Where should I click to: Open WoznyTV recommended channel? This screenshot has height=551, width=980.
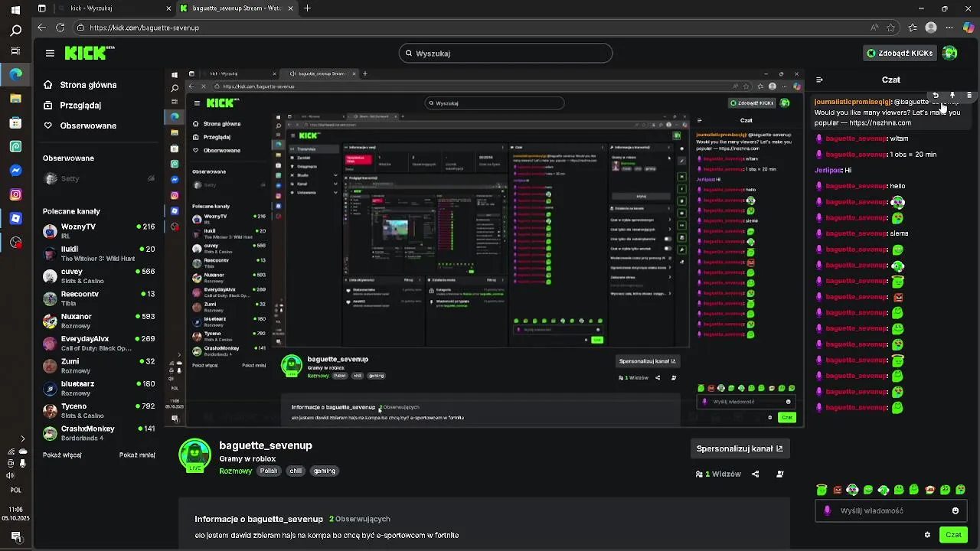(100, 231)
